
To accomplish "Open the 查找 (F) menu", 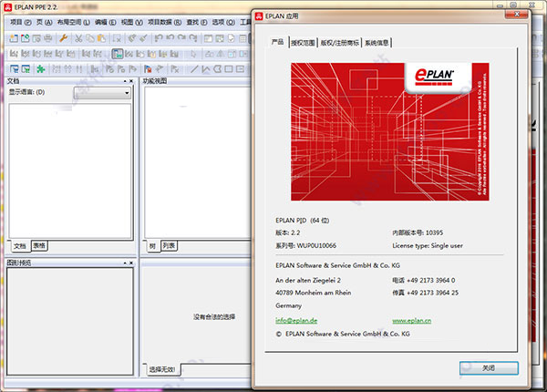I will click(197, 22).
